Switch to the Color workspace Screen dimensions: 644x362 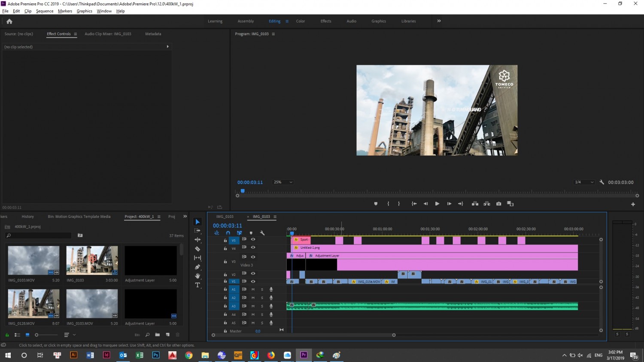[301, 21]
